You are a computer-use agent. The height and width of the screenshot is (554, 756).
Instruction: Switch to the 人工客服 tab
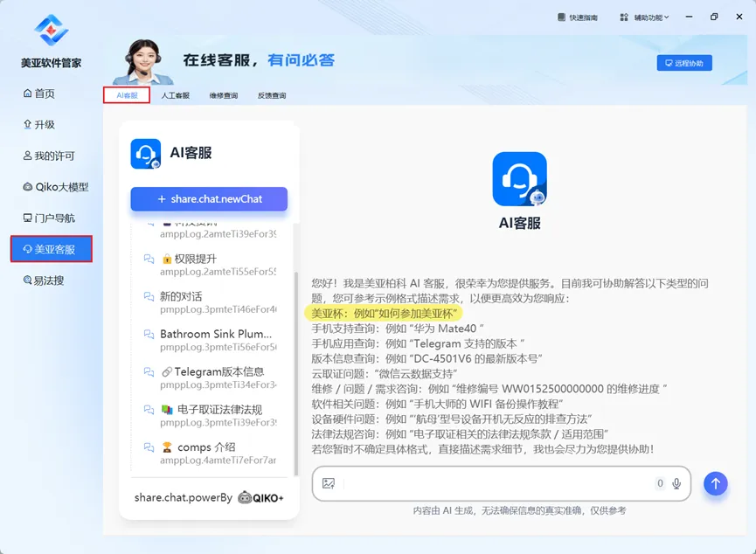(175, 95)
